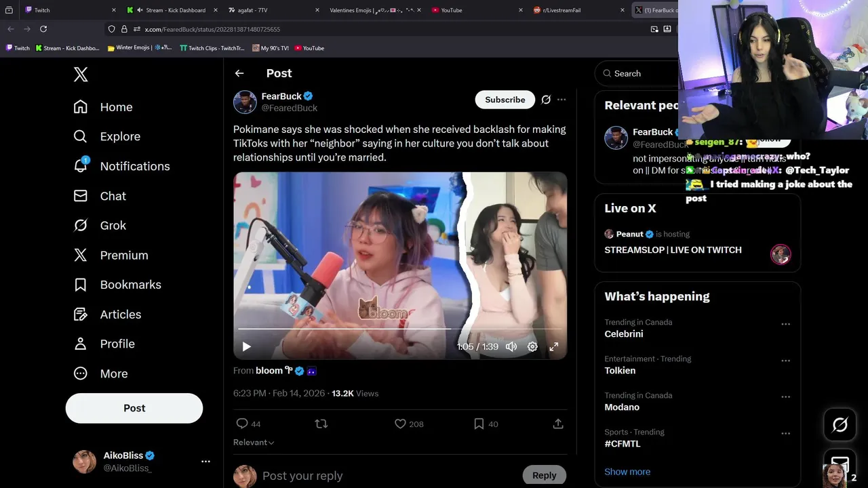Enter fullscreen video mode
The width and height of the screenshot is (868, 488).
(x=554, y=346)
